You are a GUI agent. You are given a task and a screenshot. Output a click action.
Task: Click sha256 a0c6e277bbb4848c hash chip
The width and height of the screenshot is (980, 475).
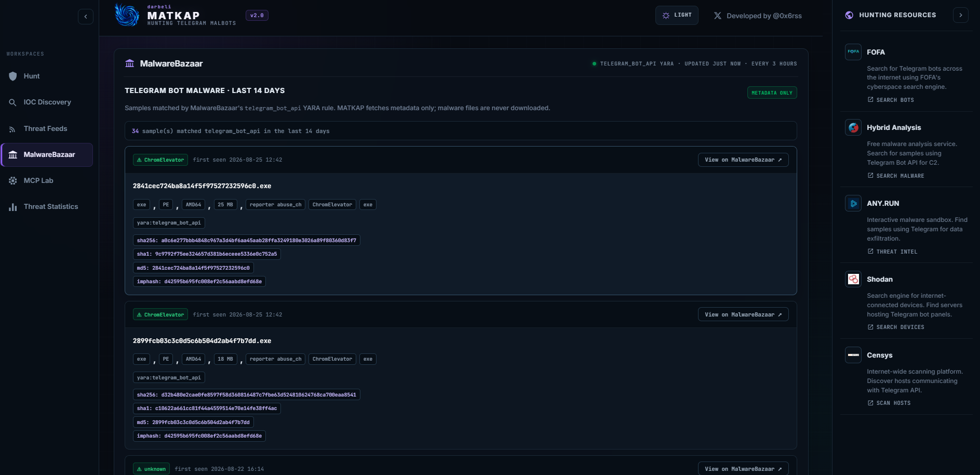click(247, 241)
